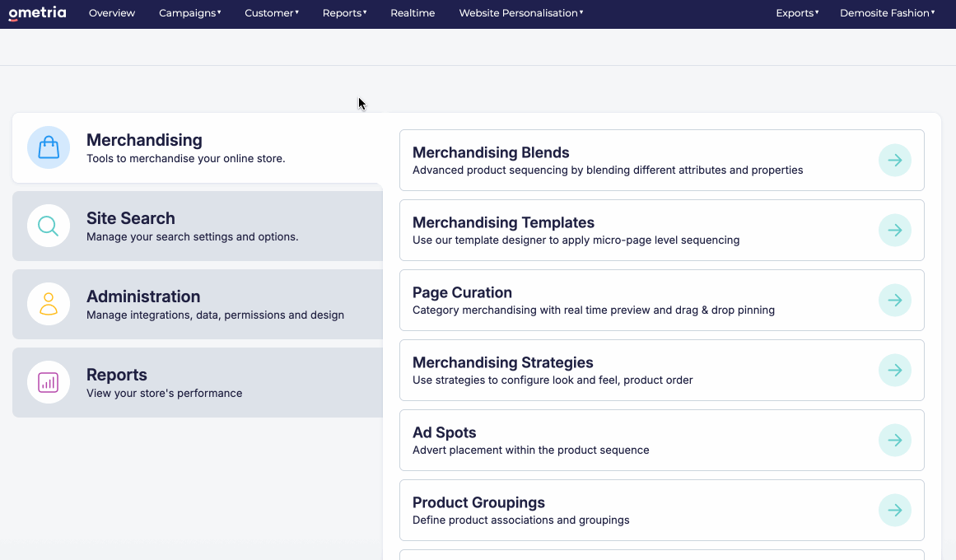The width and height of the screenshot is (956, 560).
Task: Expand the Reports menu in top navigation
Action: point(344,13)
